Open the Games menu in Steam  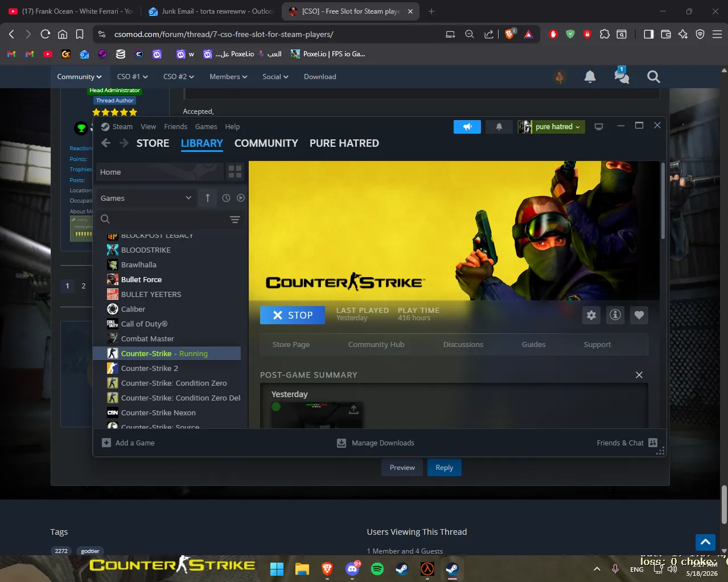pyautogui.click(x=206, y=127)
